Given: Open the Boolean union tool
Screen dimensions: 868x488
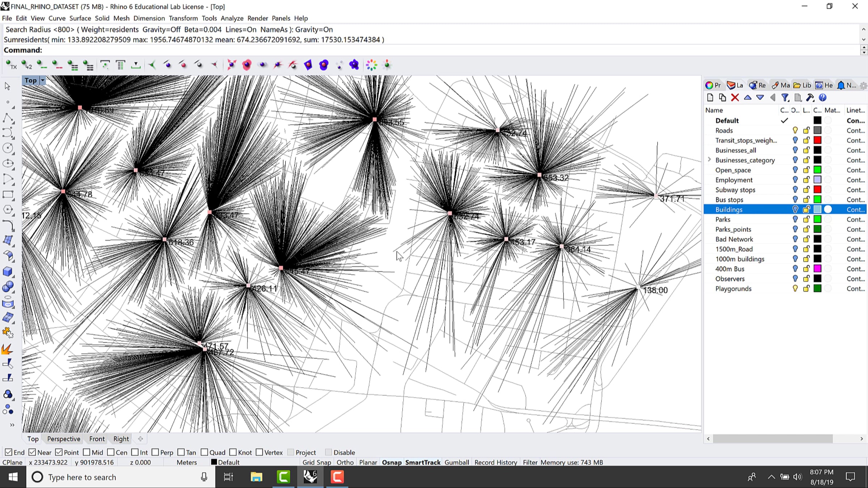Looking at the screenshot, I should [x=8, y=287].
